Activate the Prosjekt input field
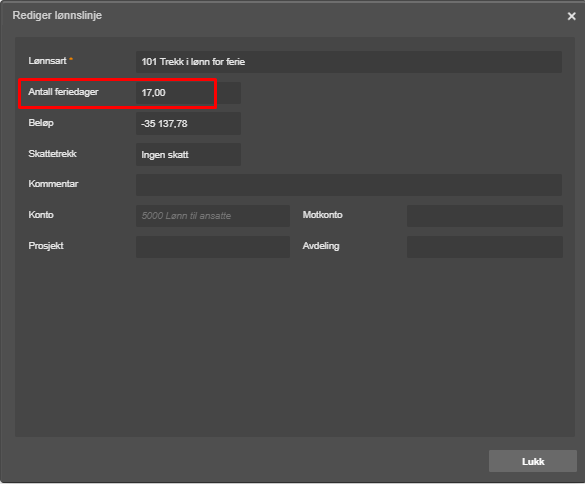Image resolution: width=585 pixels, height=484 pixels. [x=213, y=247]
